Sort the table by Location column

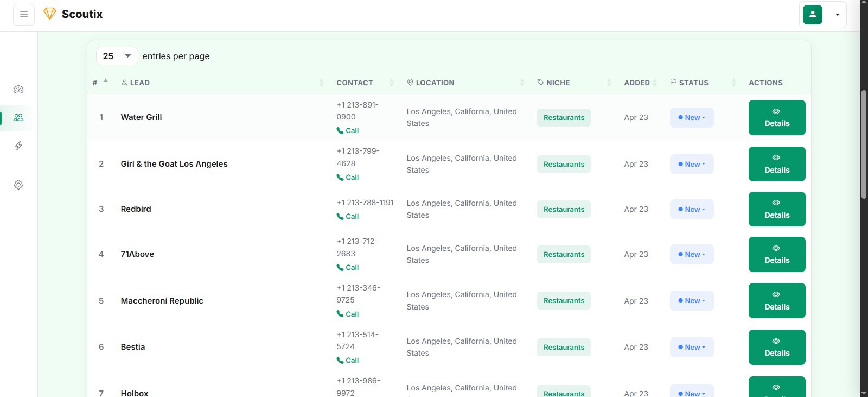pyautogui.click(x=465, y=83)
